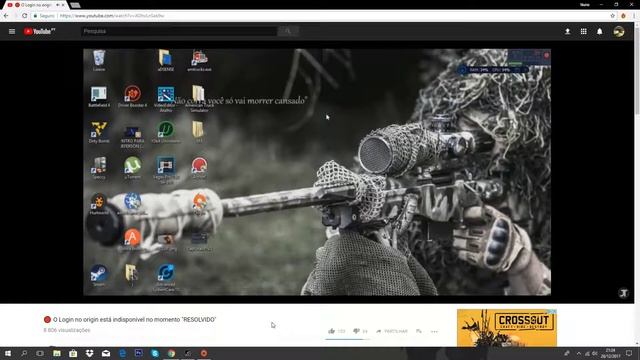Open the Action Center notification icon
640x360 pixels.
tap(629, 353)
